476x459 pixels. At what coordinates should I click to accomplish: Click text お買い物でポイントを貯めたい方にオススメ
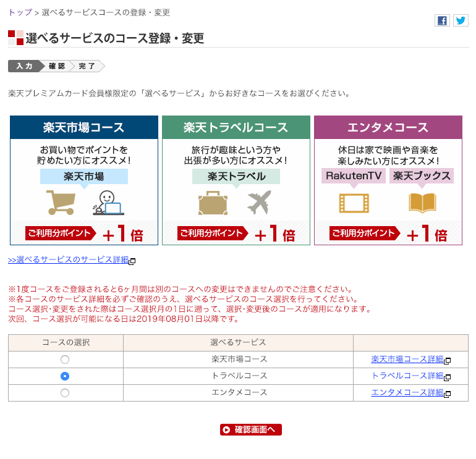[x=84, y=155]
